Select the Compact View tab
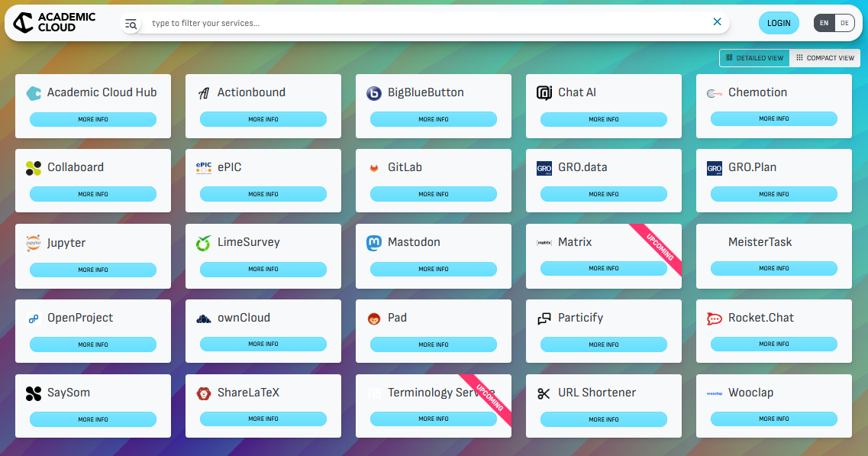Screen dimensions: 868x456 tap(824, 57)
